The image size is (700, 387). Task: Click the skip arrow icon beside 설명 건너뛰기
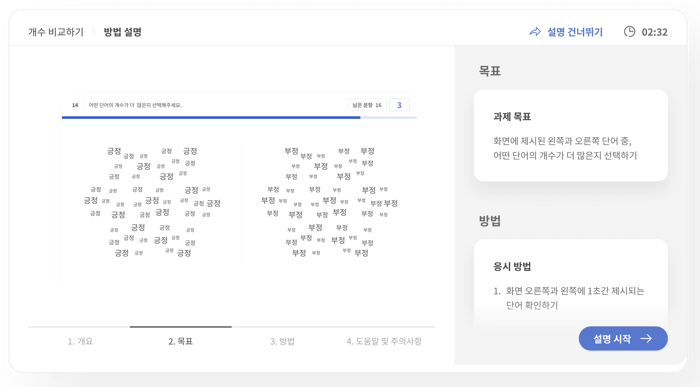pos(535,32)
